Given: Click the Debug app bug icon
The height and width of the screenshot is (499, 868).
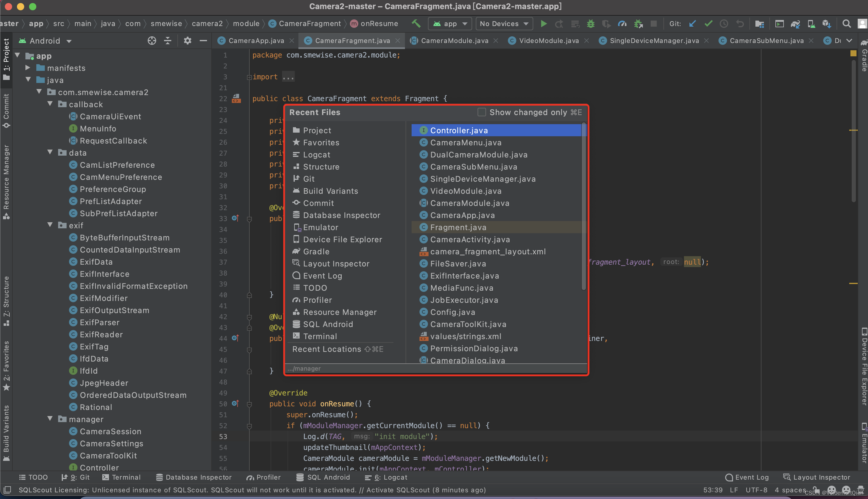Looking at the screenshot, I should tap(590, 24).
